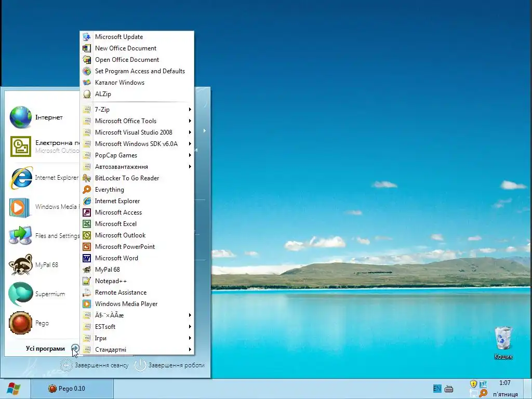Screen dimensions: 532x399
Task: Expand the Microsoft Office Tools submenu
Action: pos(137,121)
